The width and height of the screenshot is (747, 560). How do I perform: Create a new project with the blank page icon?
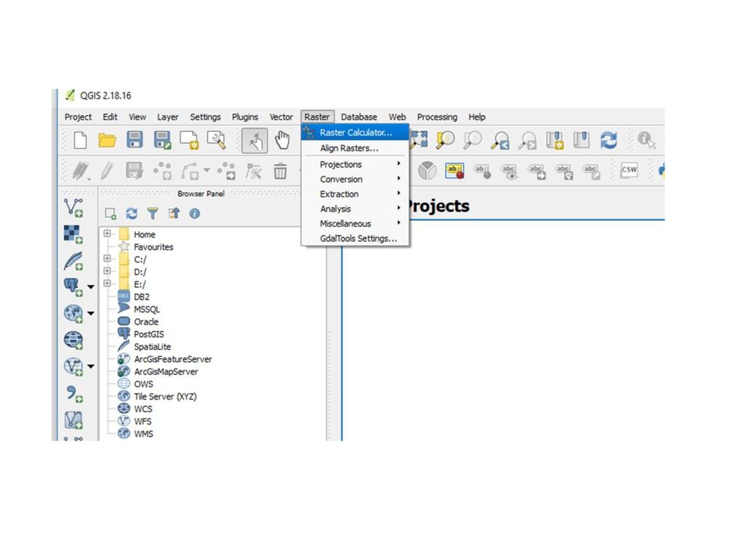80,141
